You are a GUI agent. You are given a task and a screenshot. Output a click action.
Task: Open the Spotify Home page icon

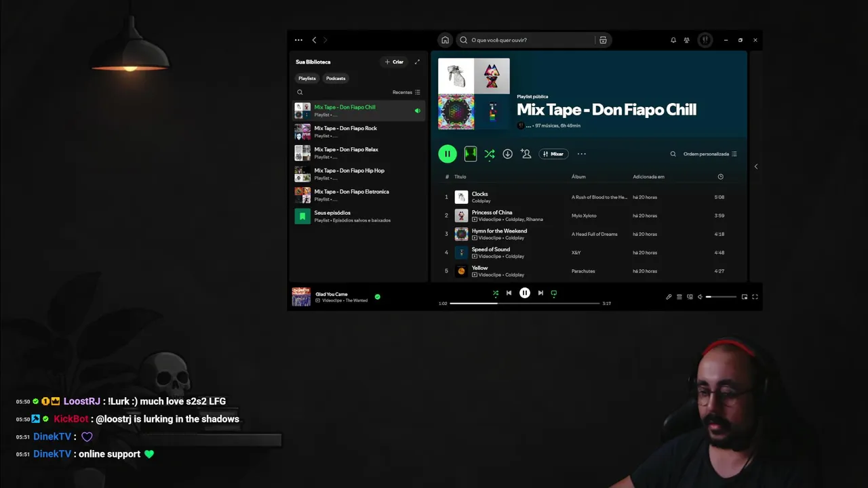[x=445, y=40]
